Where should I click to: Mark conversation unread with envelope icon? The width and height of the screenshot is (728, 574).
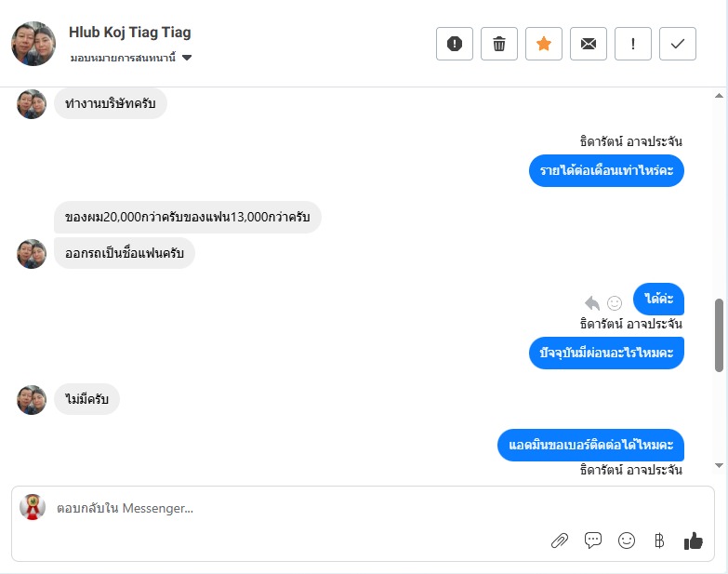click(x=589, y=44)
